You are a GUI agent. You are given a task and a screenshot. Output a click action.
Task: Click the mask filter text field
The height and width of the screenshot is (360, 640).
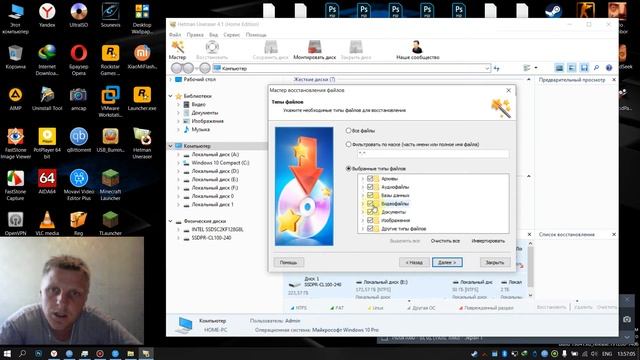coord(433,154)
